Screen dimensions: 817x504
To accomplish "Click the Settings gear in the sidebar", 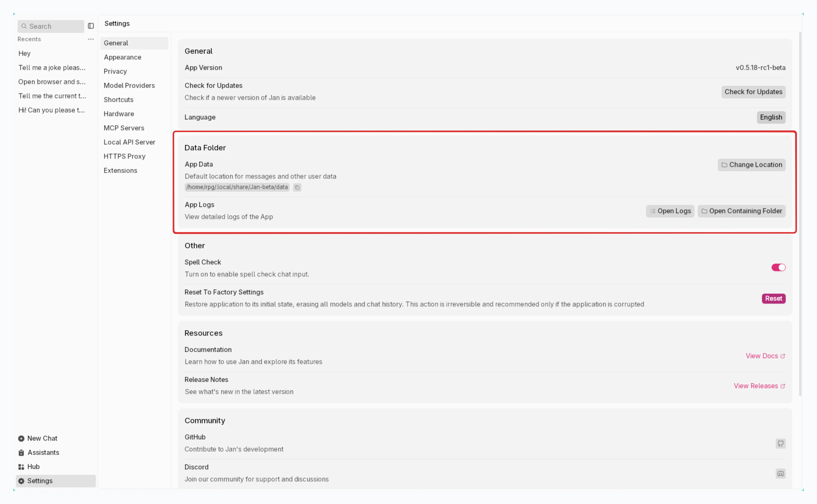I will tap(40, 480).
